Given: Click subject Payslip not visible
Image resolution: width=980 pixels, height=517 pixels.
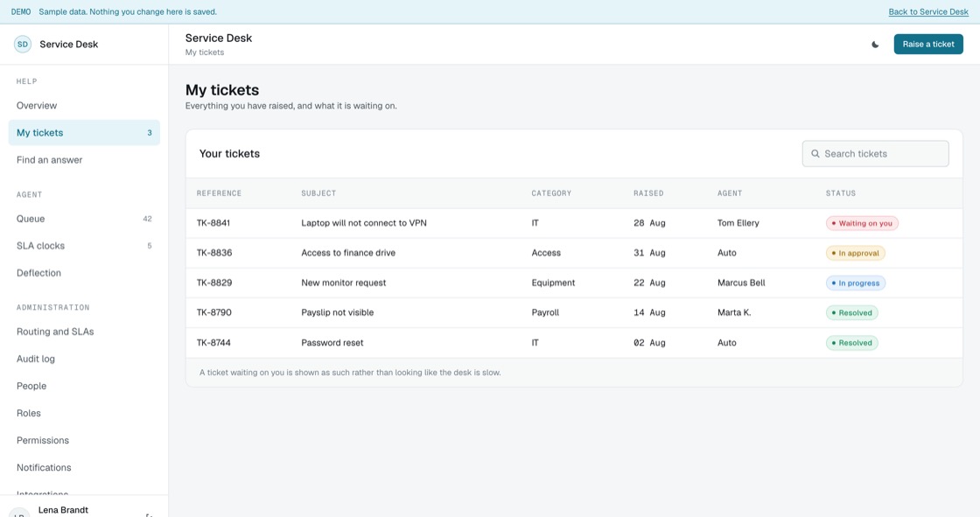Looking at the screenshot, I should pos(338,312).
